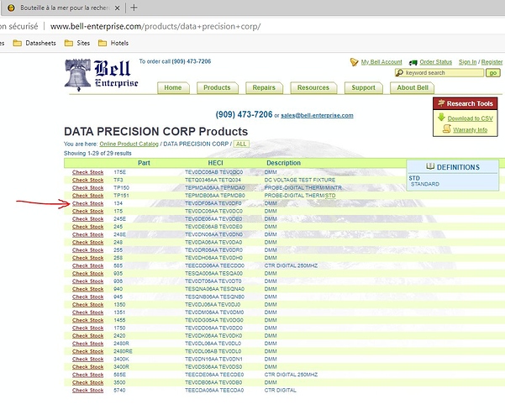Click the Online Product Catalog breadcrumb link
505x420 pixels.
129,144
